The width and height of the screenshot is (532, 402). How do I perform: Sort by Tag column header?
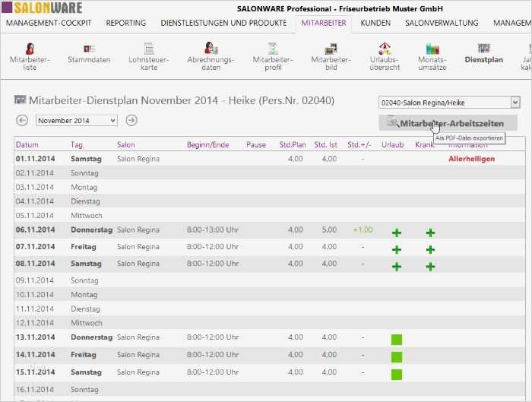(77, 145)
